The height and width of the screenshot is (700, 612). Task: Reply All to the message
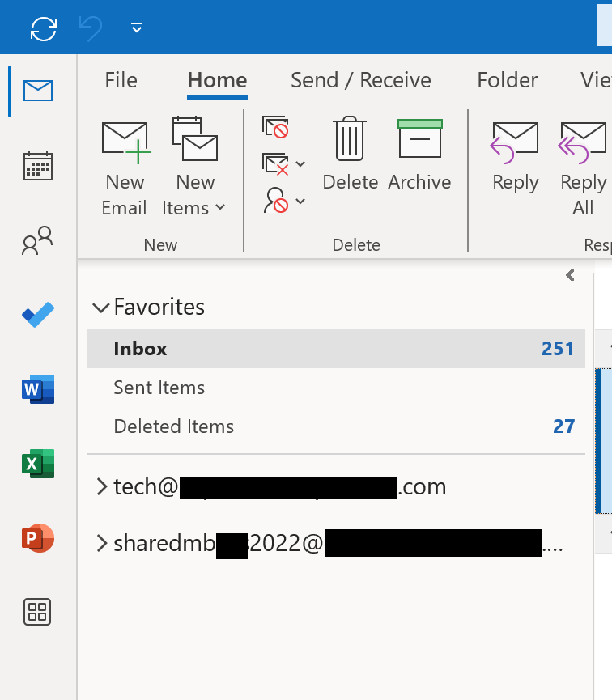click(x=583, y=162)
